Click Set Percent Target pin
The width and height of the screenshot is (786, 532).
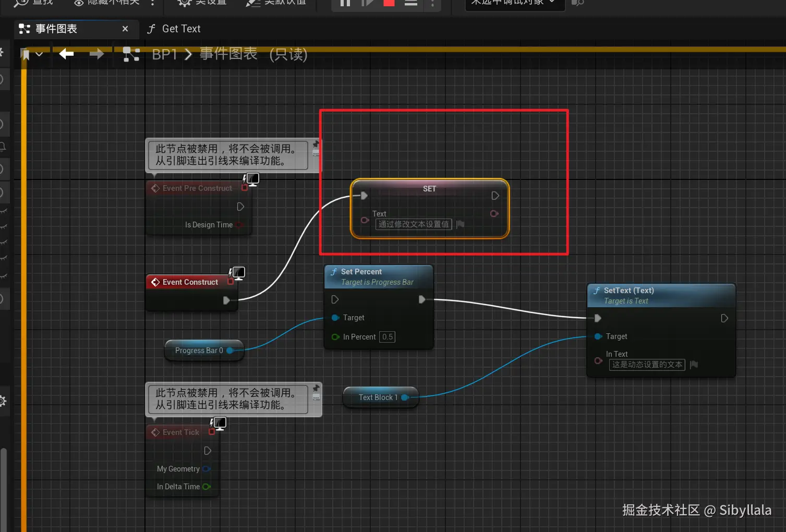coord(335,318)
